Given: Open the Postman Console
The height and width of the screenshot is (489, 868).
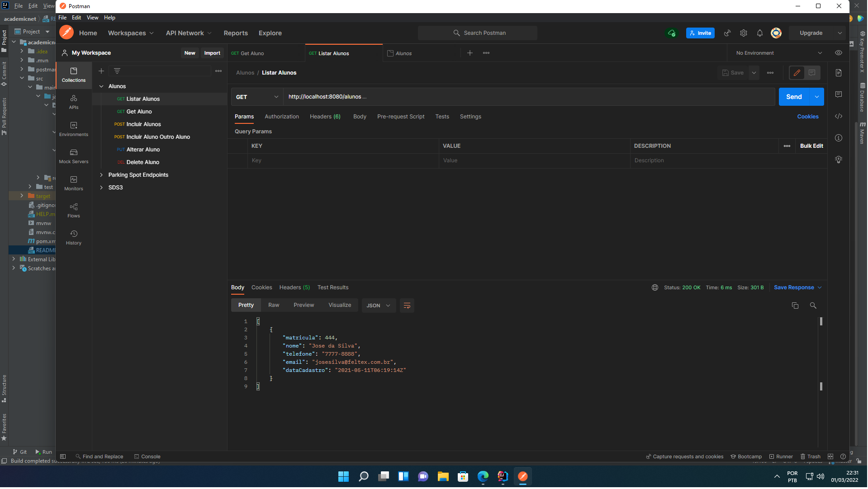Looking at the screenshot, I should (x=147, y=456).
